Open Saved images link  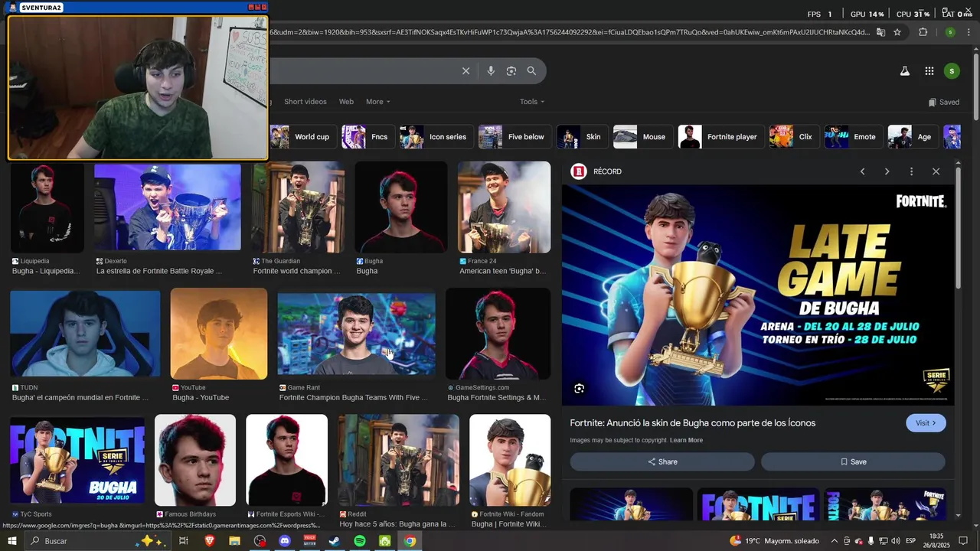click(x=943, y=102)
